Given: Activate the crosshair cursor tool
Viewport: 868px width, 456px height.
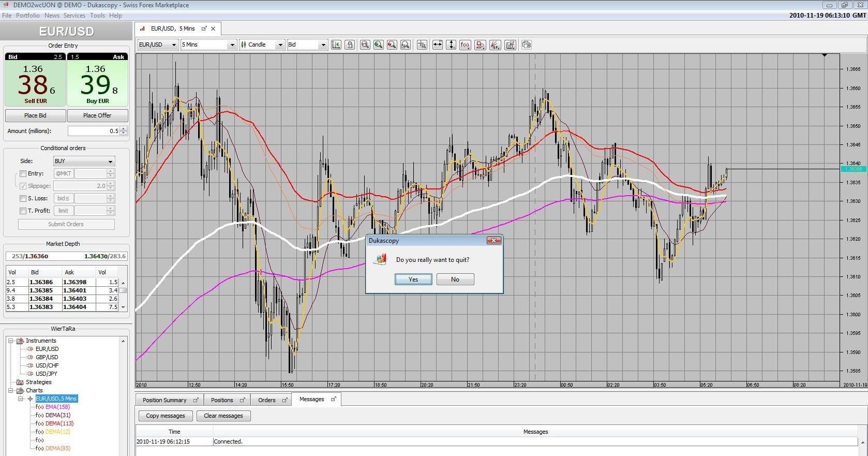Looking at the screenshot, I should [x=422, y=45].
